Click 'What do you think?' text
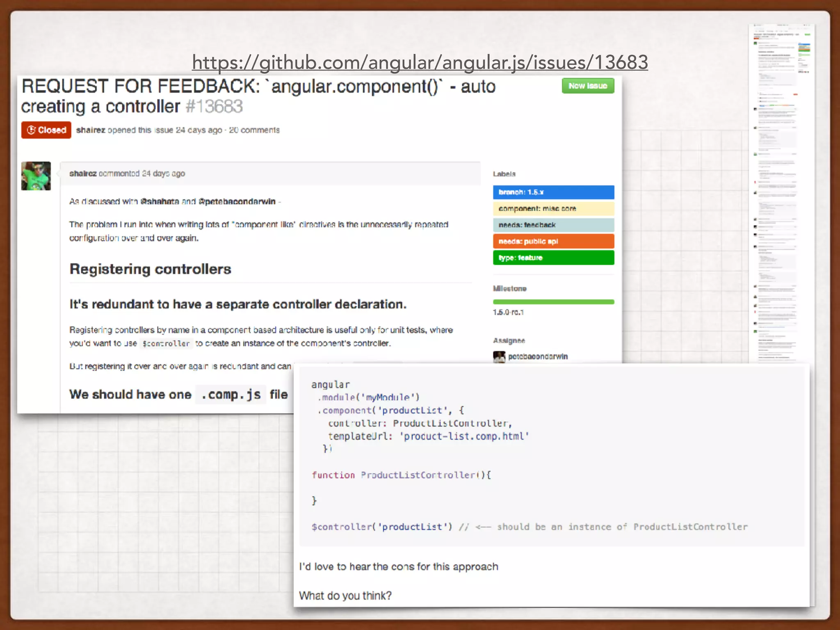 (x=345, y=596)
